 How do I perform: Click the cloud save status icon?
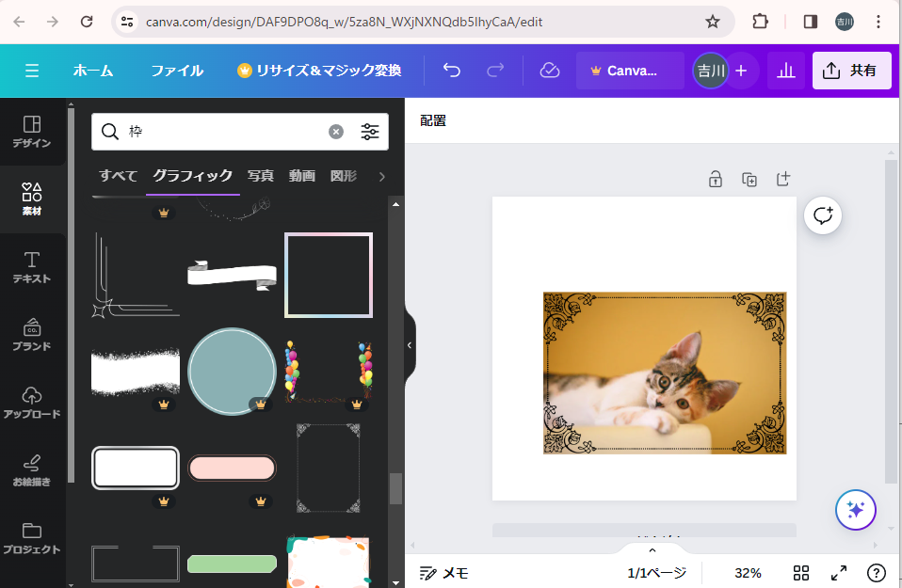(550, 71)
